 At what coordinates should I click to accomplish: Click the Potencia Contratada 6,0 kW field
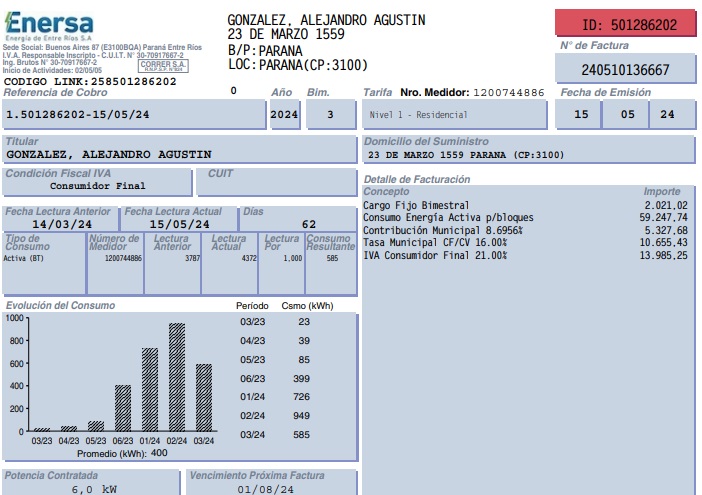click(93, 489)
